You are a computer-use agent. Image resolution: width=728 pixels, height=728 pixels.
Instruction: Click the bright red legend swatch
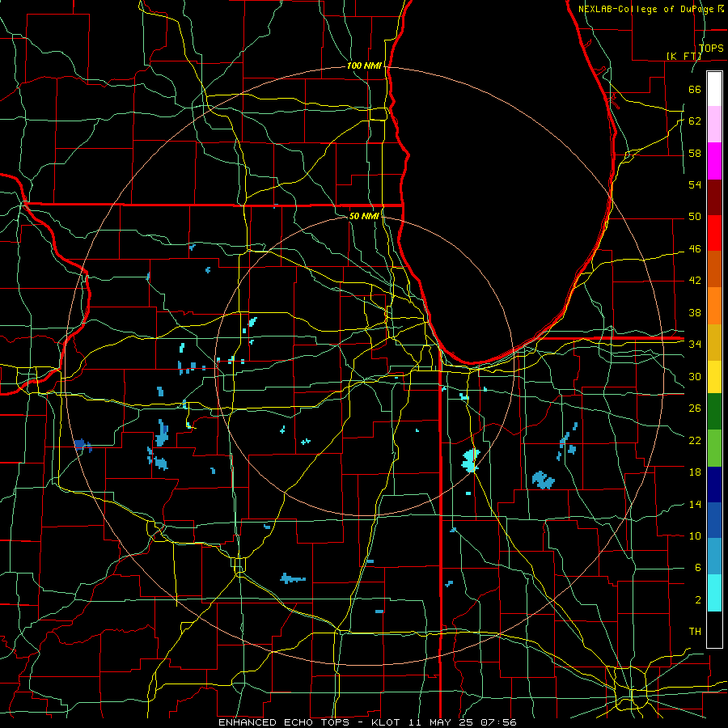coord(714,233)
